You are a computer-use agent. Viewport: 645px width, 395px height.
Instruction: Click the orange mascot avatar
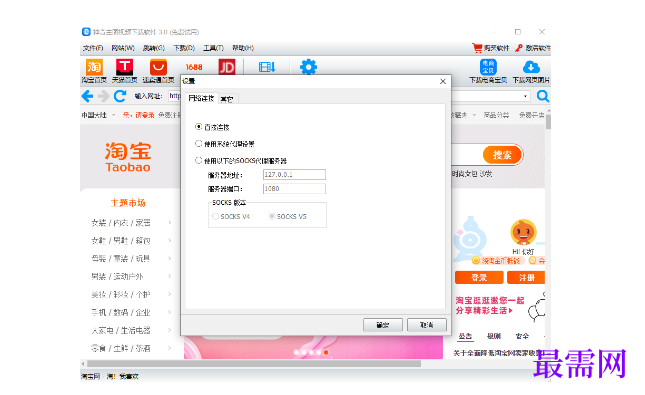(x=523, y=232)
